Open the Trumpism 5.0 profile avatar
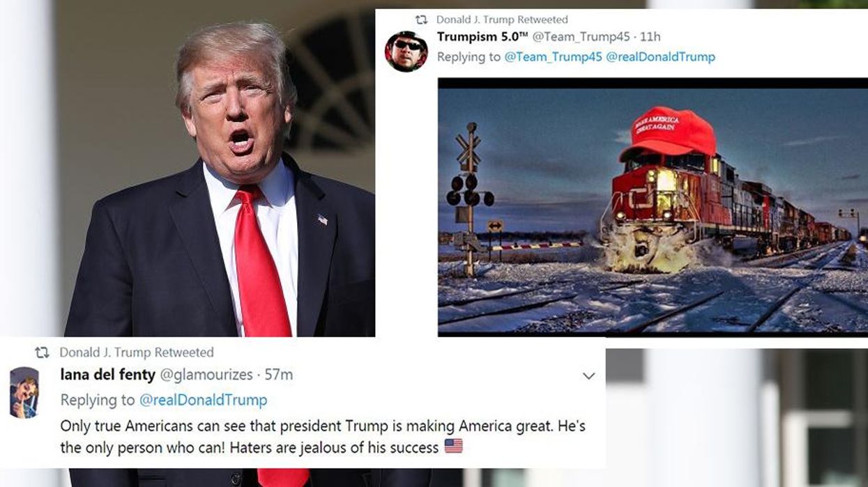 point(406,51)
